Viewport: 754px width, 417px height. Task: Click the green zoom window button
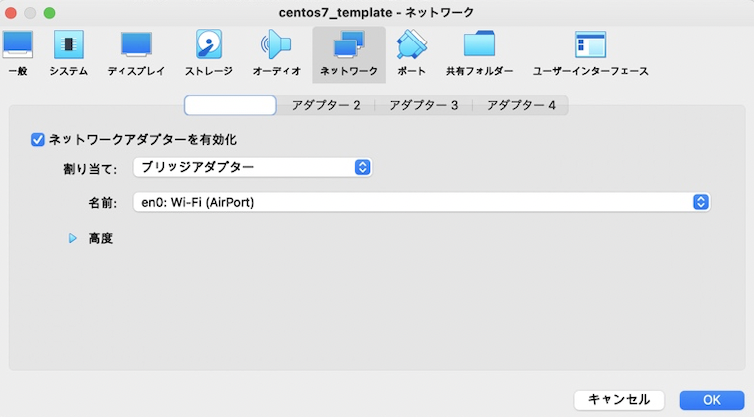click(x=50, y=13)
